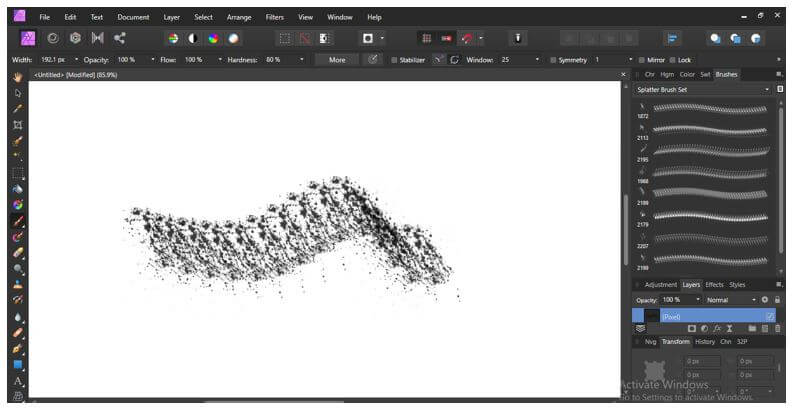
Task: Select the Clone Brush stamp tool
Action: pos(18,285)
